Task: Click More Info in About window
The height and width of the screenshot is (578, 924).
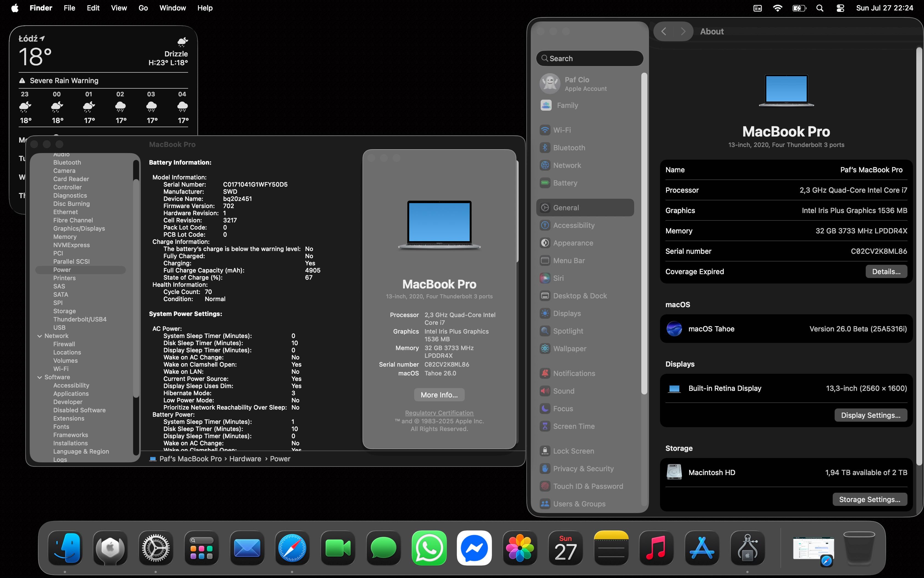Action: (439, 395)
